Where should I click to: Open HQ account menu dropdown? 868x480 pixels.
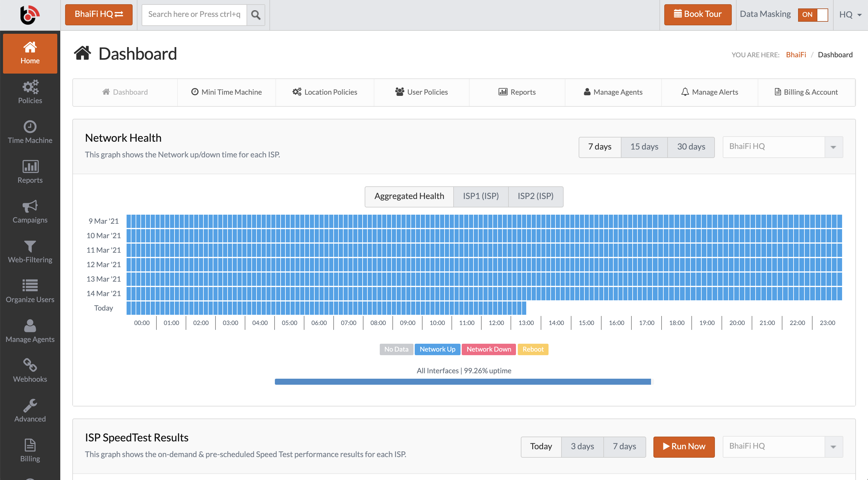click(850, 14)
